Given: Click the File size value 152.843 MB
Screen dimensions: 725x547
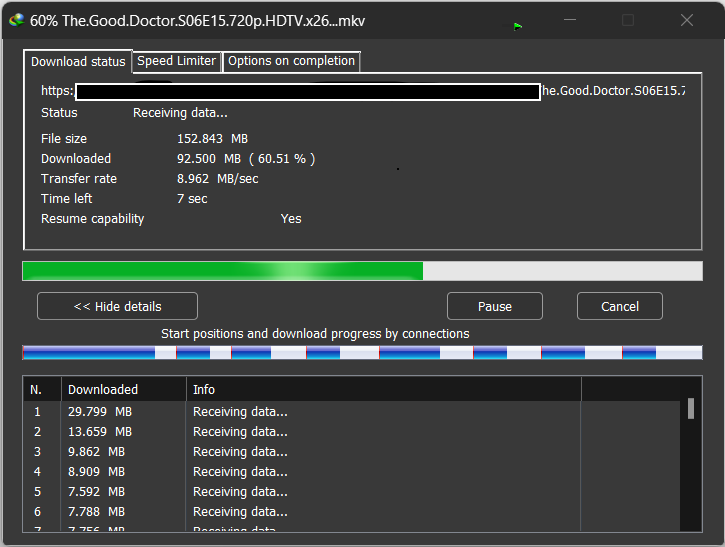Looking at the screenshot, I should click(212, 139).
